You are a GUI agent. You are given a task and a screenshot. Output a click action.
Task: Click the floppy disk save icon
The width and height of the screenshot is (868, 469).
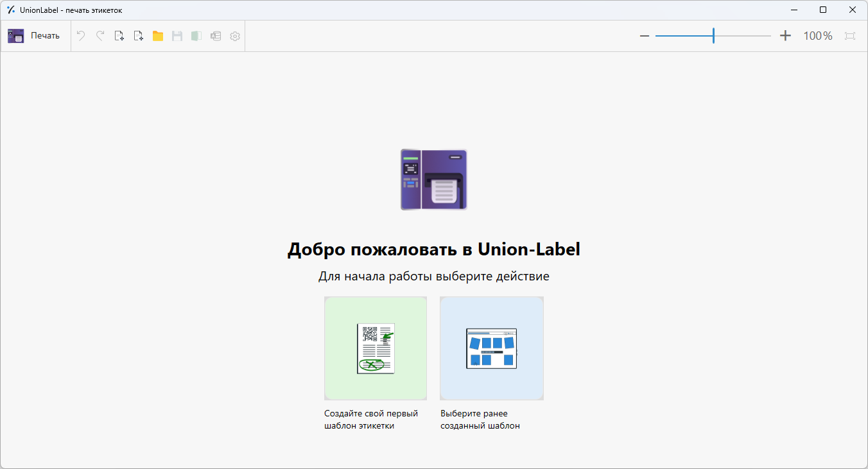coord(177,36)
